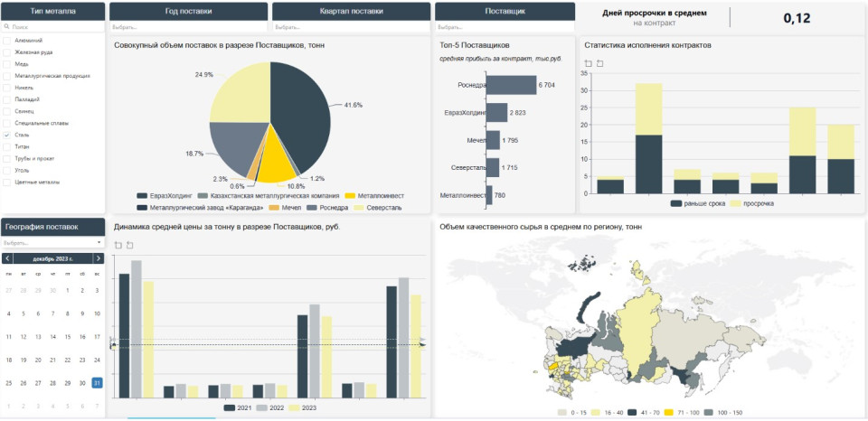
Task: Open География поставок dropdown arrow
Action: click(x=99, y=243)
